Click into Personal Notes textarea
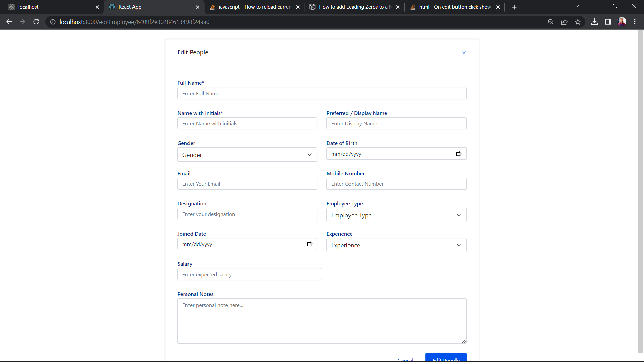The image size is (644, 362). pyautogui.click(x=322, y=321)
